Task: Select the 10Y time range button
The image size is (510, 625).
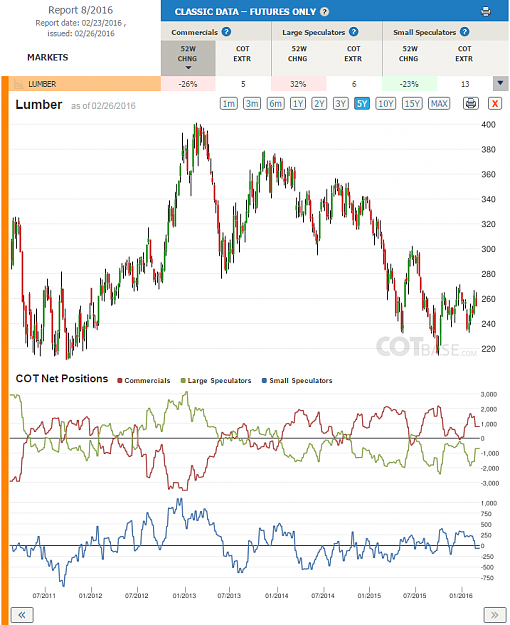Action: pyautogui.click(x=386, y=104)
